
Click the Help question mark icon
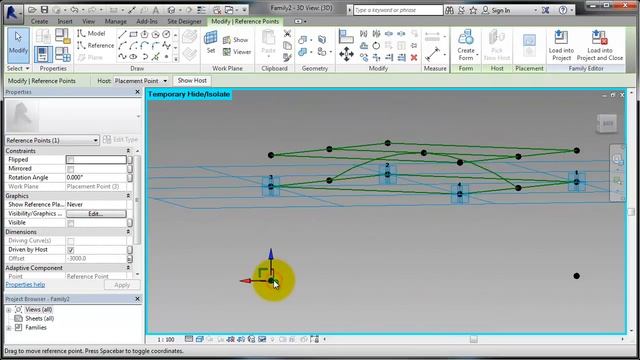pos(563,10)
